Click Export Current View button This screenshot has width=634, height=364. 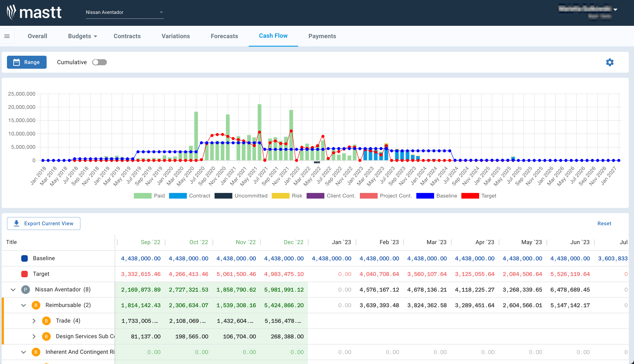click(x=44, y=224)
